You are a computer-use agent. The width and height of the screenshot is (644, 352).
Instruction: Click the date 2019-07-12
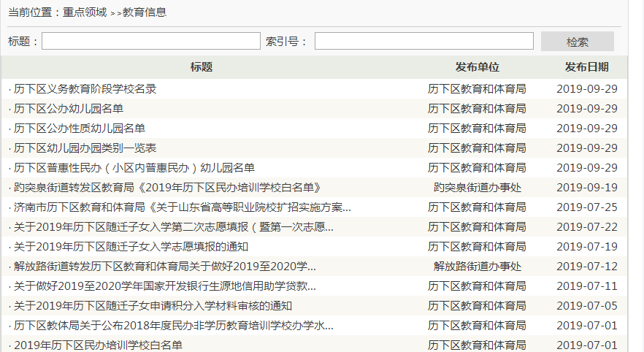587,266
